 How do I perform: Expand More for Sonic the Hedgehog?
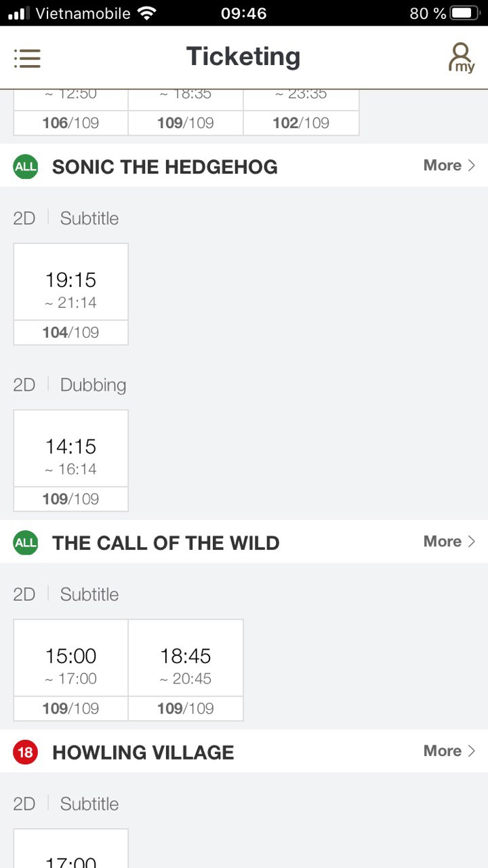click(449, 165)
